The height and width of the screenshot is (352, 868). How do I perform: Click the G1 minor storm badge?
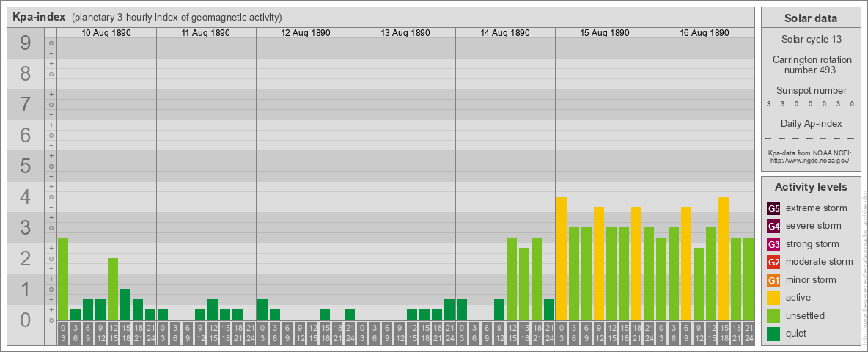pos(773,280)
